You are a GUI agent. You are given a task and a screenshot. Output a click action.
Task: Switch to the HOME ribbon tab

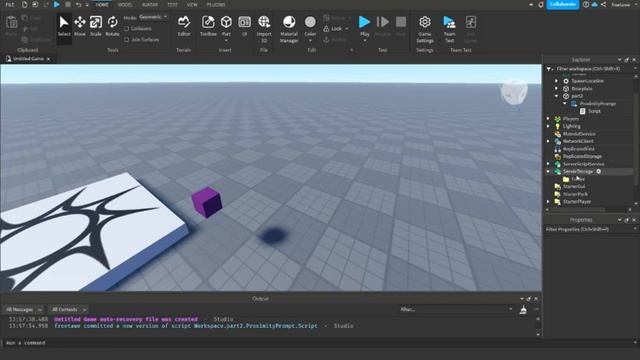(102, 5)
